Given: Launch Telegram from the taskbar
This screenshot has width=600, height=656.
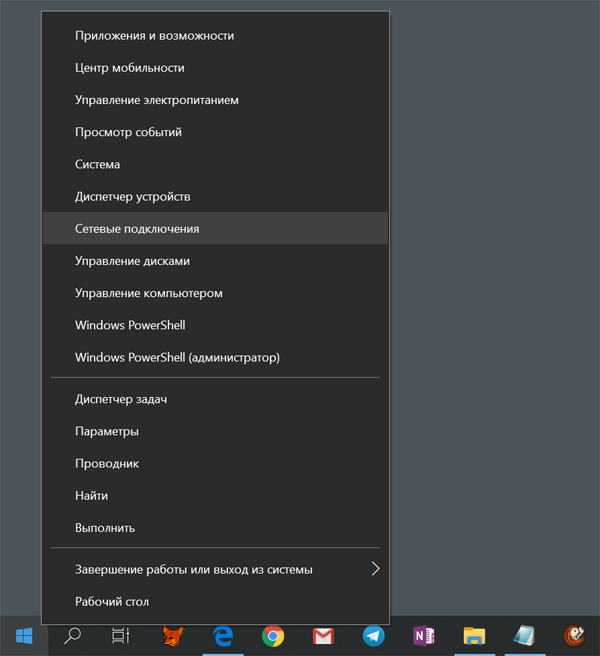Looking at the screenshot, I should pos(373,636).
